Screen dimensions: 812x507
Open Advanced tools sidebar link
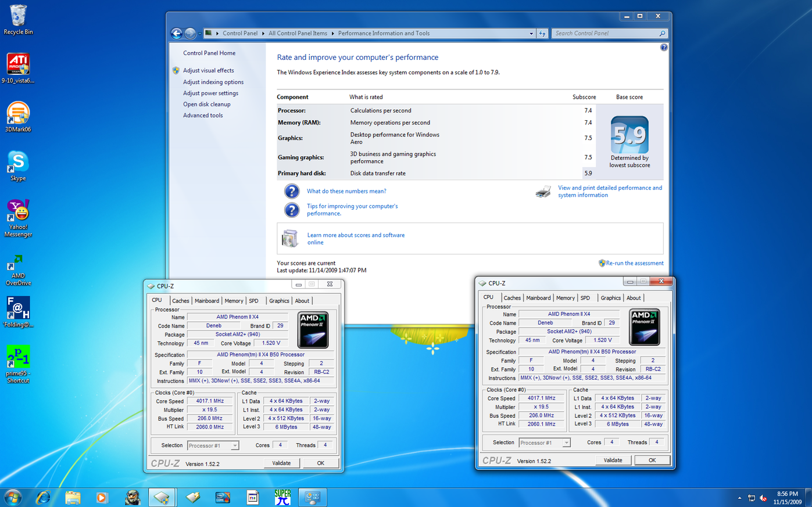203,116
